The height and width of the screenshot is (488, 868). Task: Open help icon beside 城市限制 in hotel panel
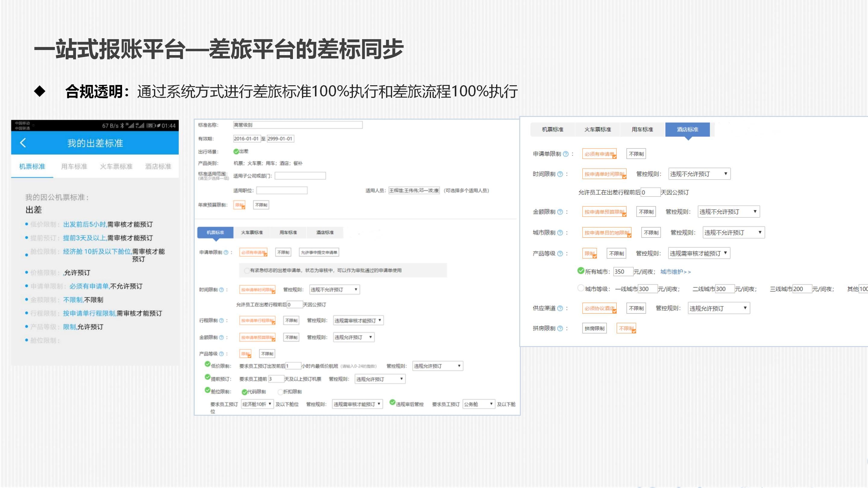tap(560, 233)
